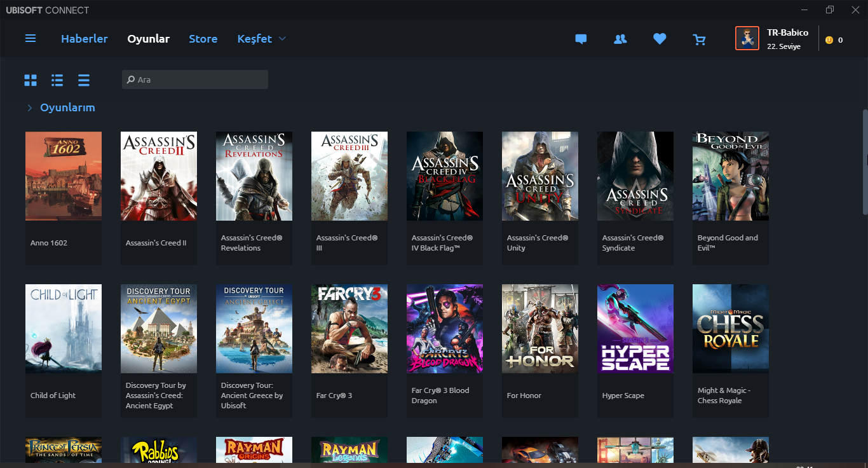Open Prince of Persia Sands of Time cover
Screen dimensions: 868x468
pyautogui.click(x=64, y=450)
